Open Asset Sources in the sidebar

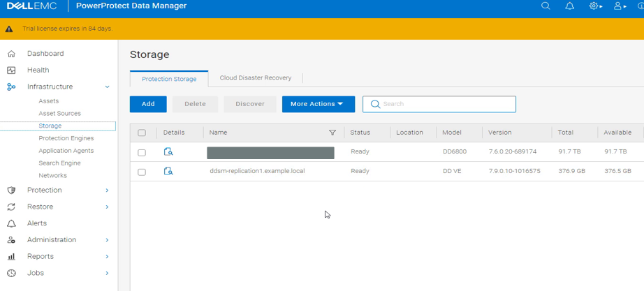point(59,113)
